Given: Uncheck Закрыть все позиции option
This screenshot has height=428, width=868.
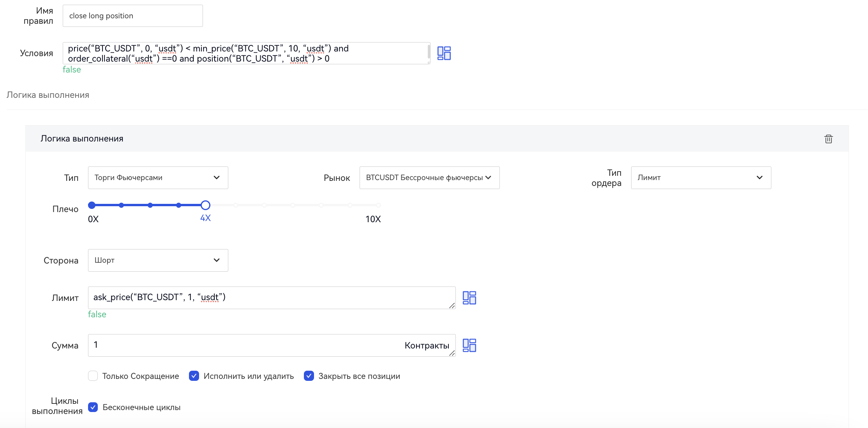Looking at the screenshot, I should pos(309,376).
